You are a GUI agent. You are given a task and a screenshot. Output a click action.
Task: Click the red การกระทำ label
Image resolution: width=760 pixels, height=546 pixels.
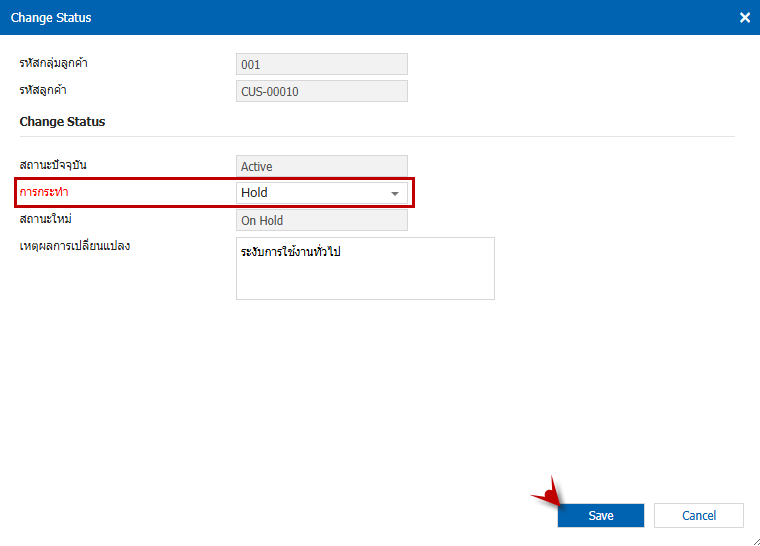(x=51, y=191)
